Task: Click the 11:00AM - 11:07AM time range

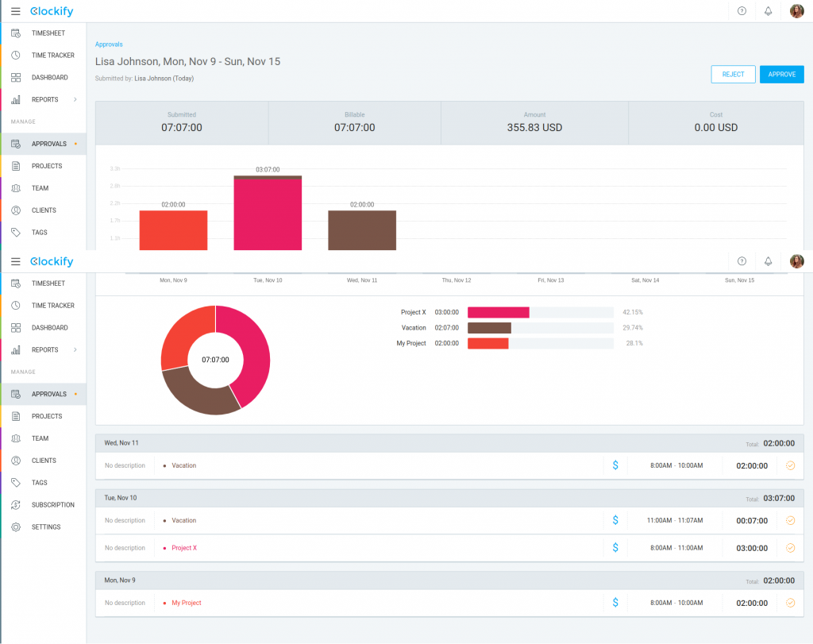Action: click(x=675, y=521)
